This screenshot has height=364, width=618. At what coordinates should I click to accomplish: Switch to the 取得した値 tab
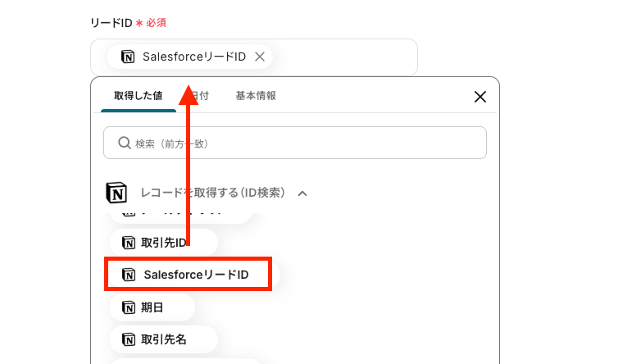click(139, 96)
